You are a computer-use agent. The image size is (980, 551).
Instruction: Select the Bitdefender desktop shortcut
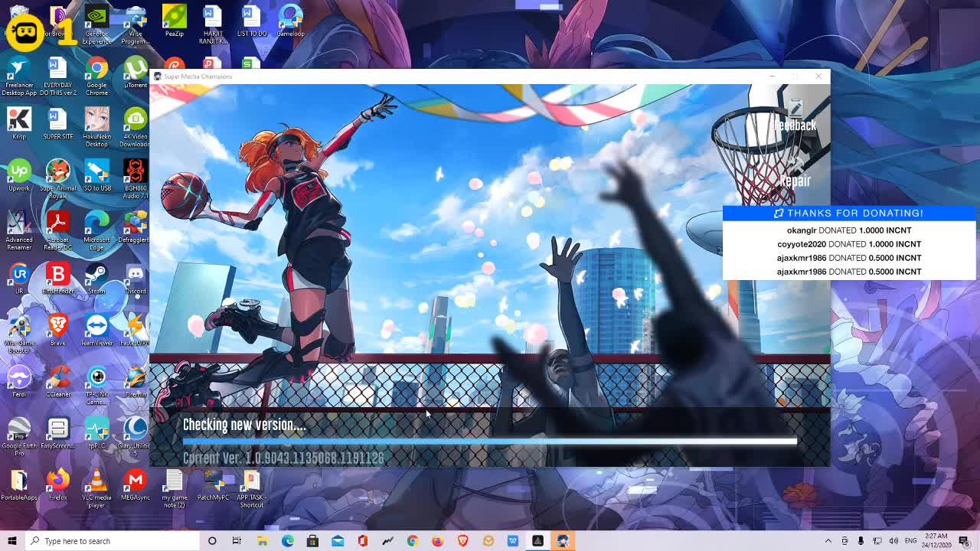coord(58,279)
